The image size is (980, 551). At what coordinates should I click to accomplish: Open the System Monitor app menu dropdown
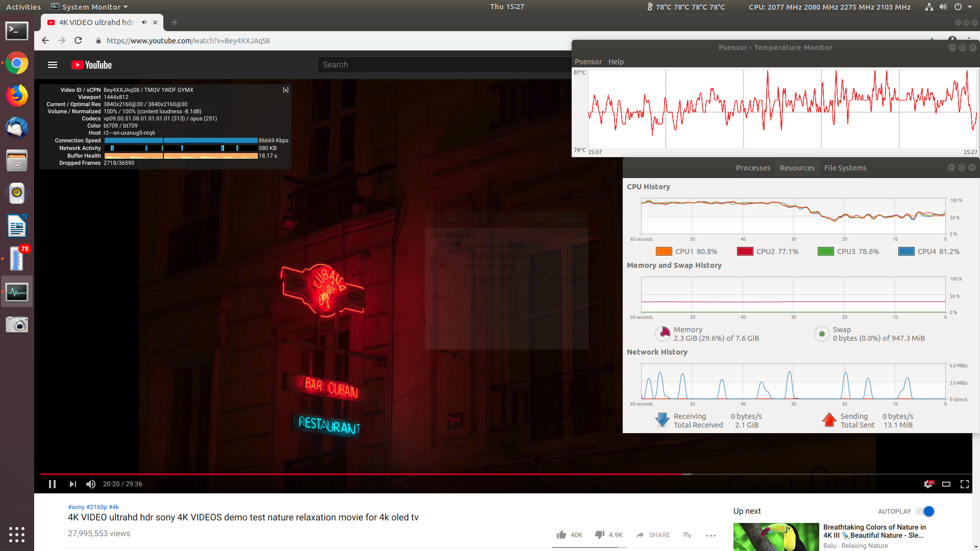coord(90,7)
